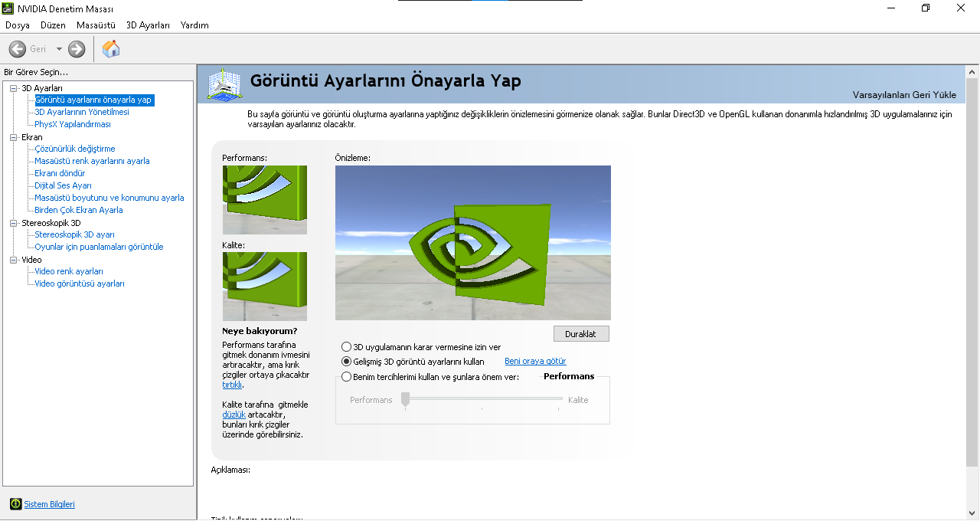Click the düzlük help link
980x521 pixels.
(234, 415)
